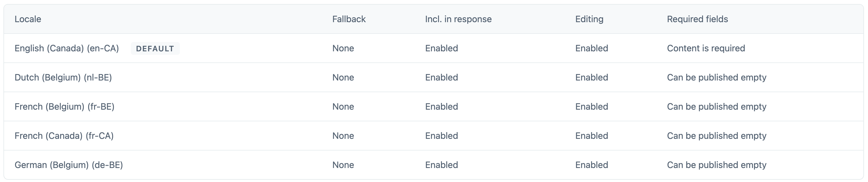Open the German (Belgium) locale settings
Viewport: 868px width, 182px height.
point(69,165)
